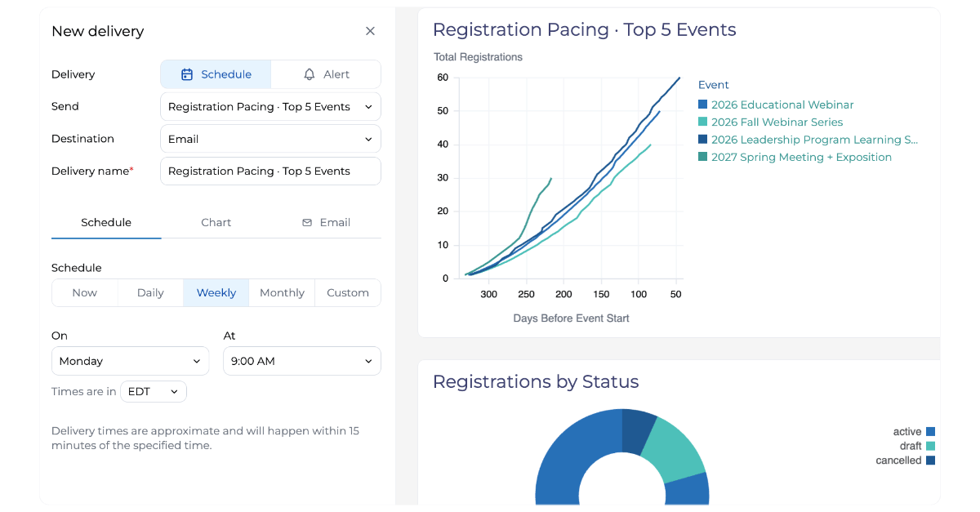980x512 pixels.
Task: Click 2026 Leadership Program Learning legend link
Action: 814,140
